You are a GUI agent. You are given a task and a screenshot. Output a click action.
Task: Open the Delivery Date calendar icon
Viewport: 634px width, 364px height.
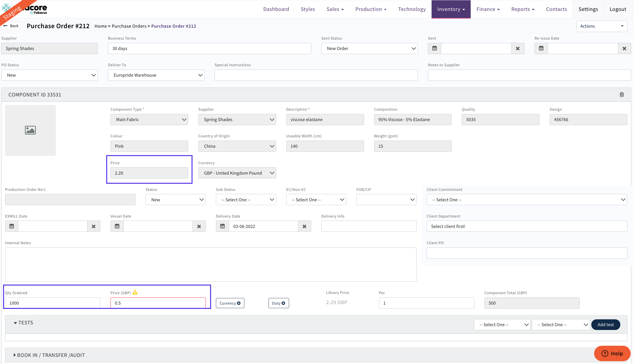click(222, 226)
